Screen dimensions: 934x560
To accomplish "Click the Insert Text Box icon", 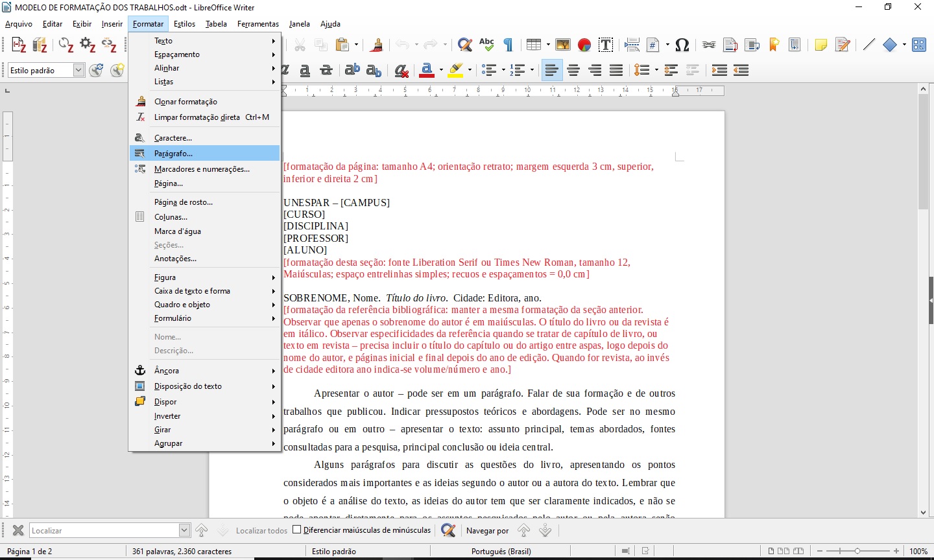I will pos(606,45).
